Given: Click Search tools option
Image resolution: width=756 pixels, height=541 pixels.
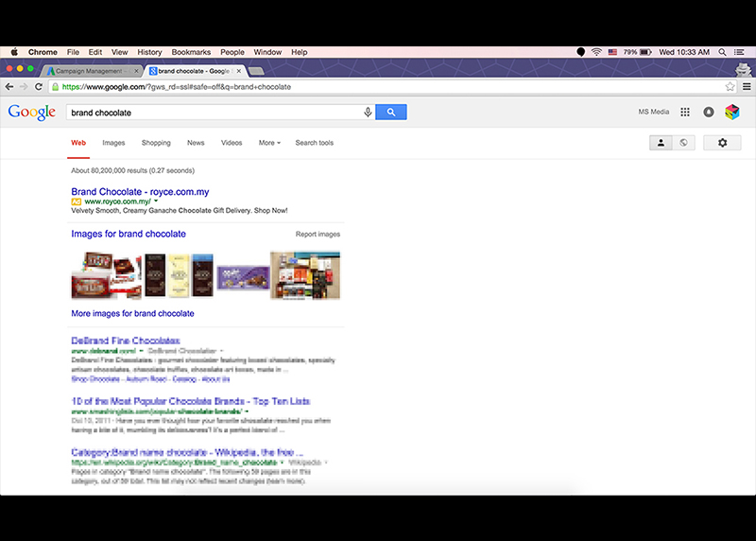Looking at the screenshot, I should pyautogui.click(x=314, y=143).
